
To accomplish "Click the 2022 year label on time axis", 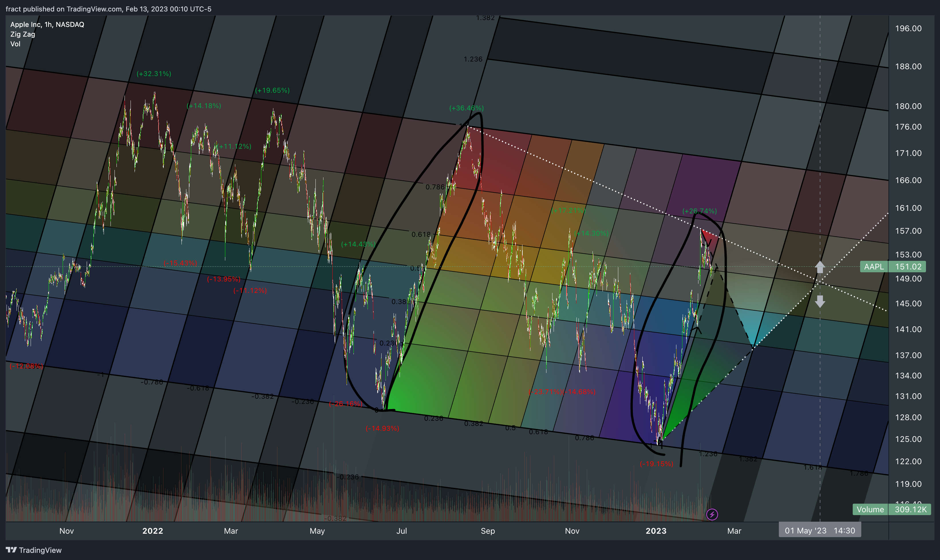I will pos(153,531).
